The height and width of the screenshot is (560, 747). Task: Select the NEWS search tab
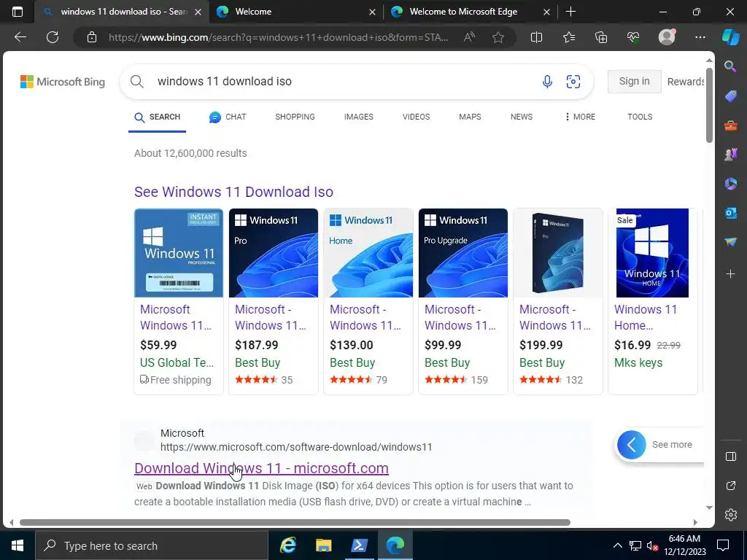[521, 117]
